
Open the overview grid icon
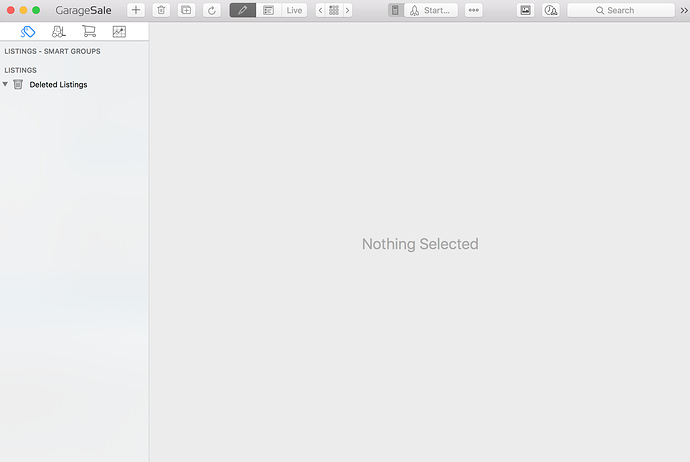334,10
